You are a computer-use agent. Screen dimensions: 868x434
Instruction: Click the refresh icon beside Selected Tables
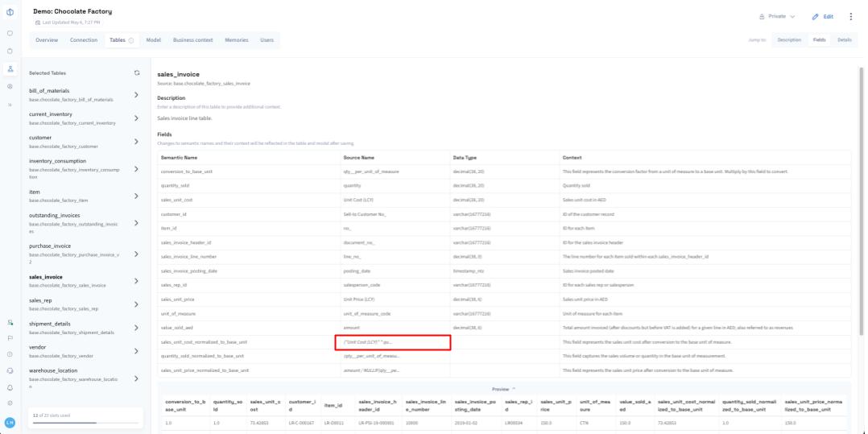coord(137,72)
